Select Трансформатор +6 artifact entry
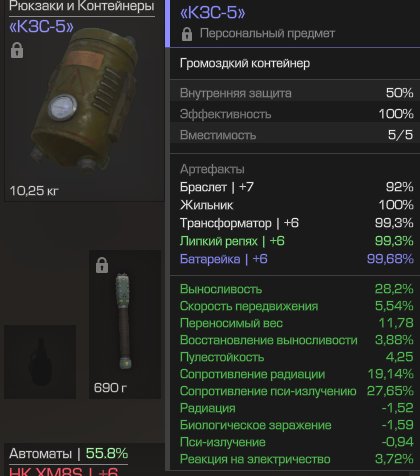Screen dimensions: 420x476 click(x=296, y=223)
